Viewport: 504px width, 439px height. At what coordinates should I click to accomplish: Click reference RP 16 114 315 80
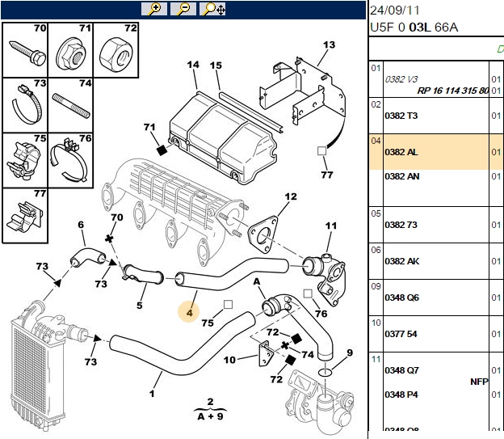point(453,91)
